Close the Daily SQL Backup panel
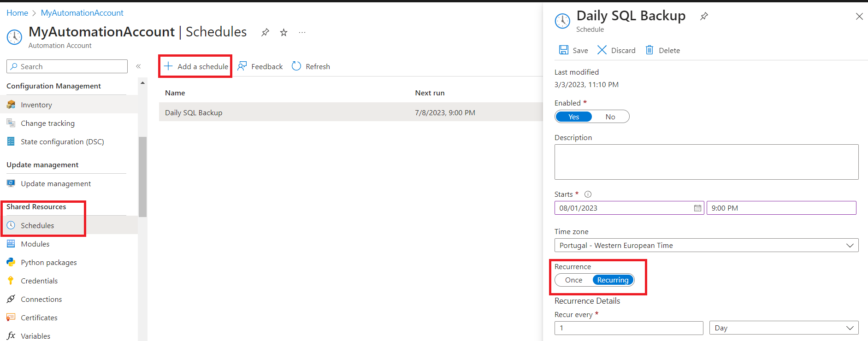This screenshot has height=341, width=868. click(859, 17)
